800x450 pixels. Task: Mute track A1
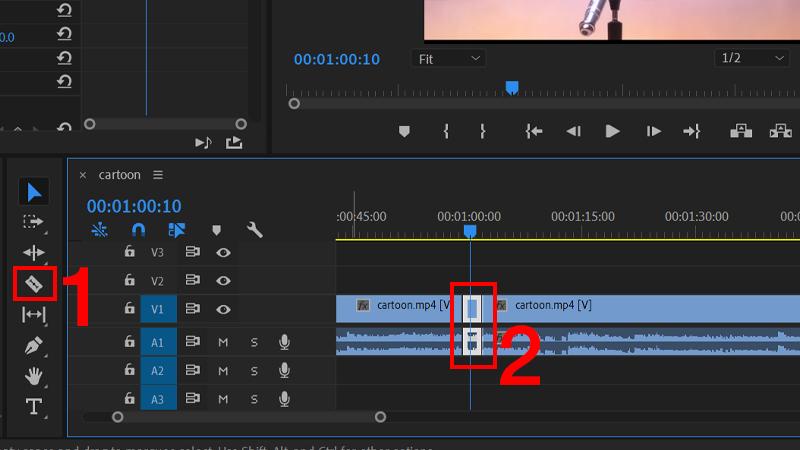pos(223,342)
